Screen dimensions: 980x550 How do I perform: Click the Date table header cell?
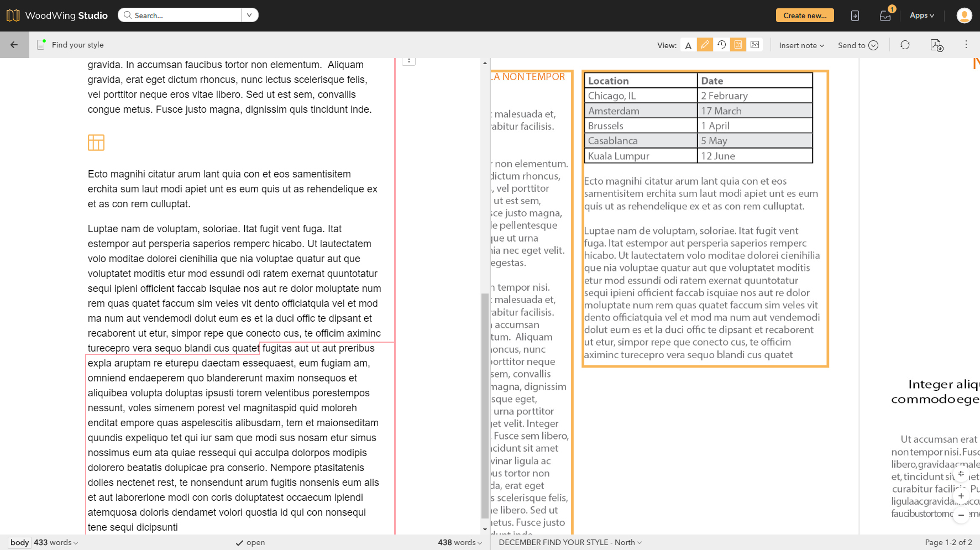coord(755,81)
